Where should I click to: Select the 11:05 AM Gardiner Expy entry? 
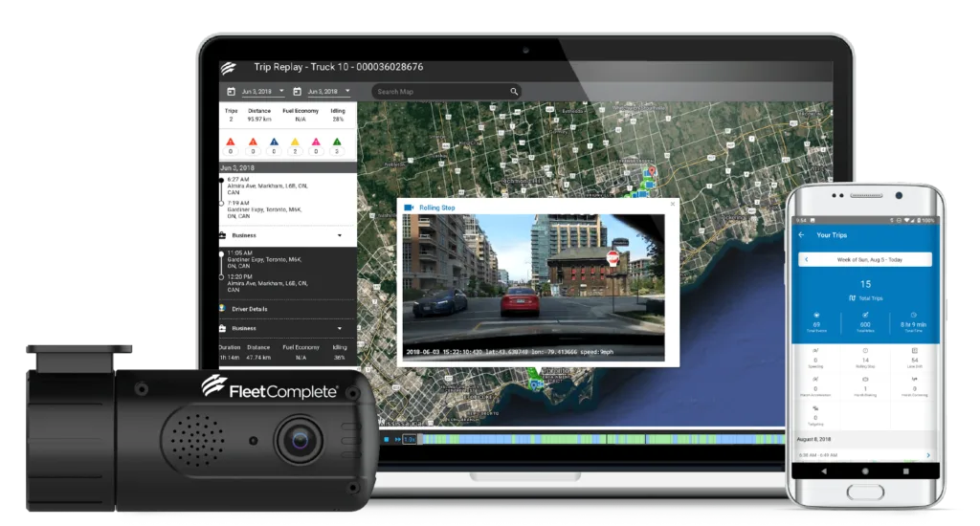[x=265, y=259]
